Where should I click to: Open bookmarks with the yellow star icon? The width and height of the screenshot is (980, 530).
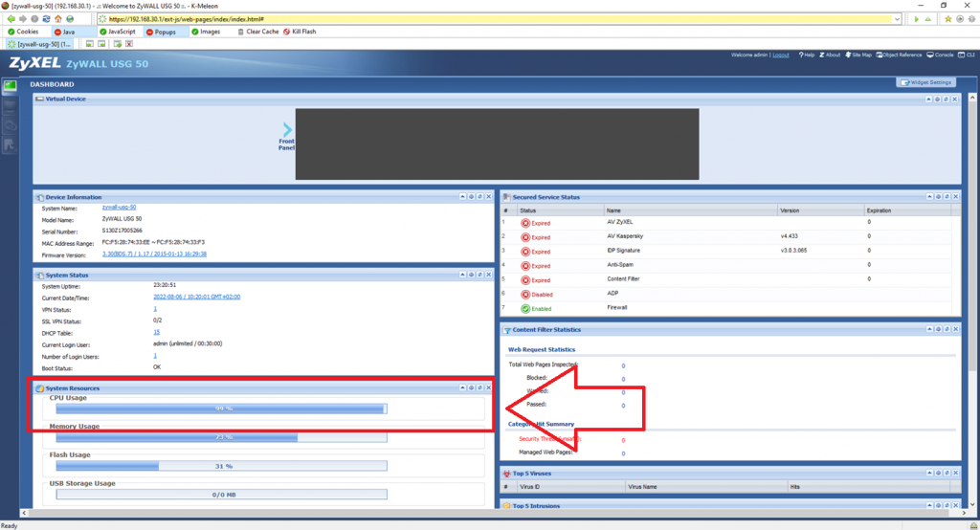[948, 19]
